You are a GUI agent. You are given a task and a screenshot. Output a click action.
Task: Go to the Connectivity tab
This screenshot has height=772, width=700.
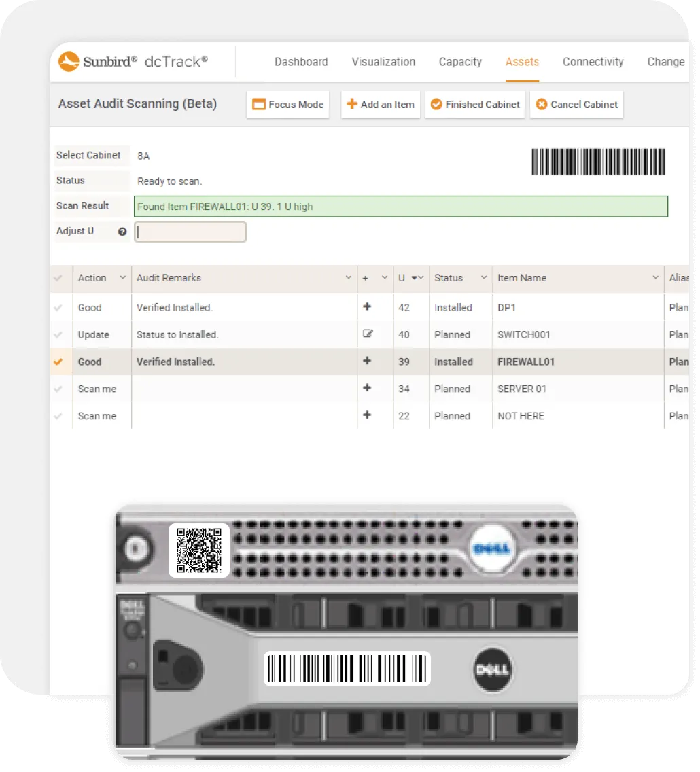click(x=593, y=62)
